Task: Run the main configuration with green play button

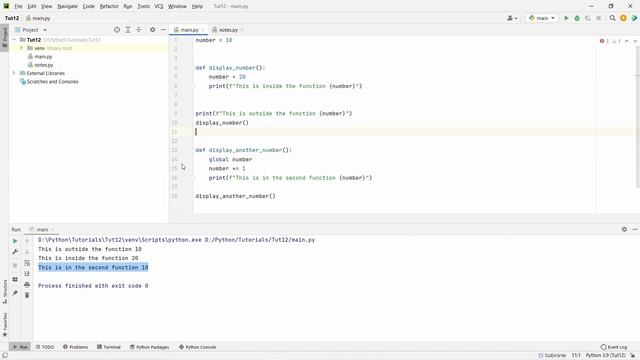Action: (x=566, y=18)
